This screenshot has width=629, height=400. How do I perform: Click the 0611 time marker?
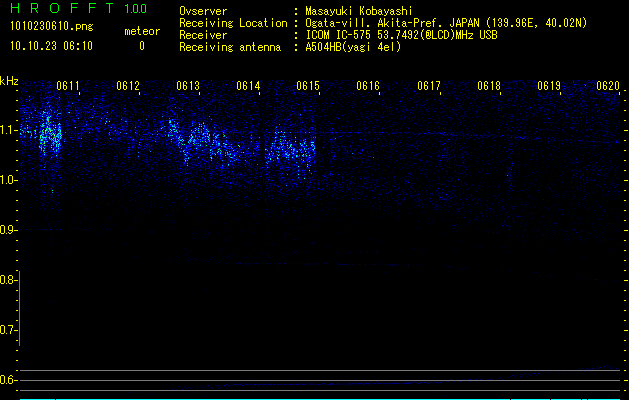click(x=67, y=86)
